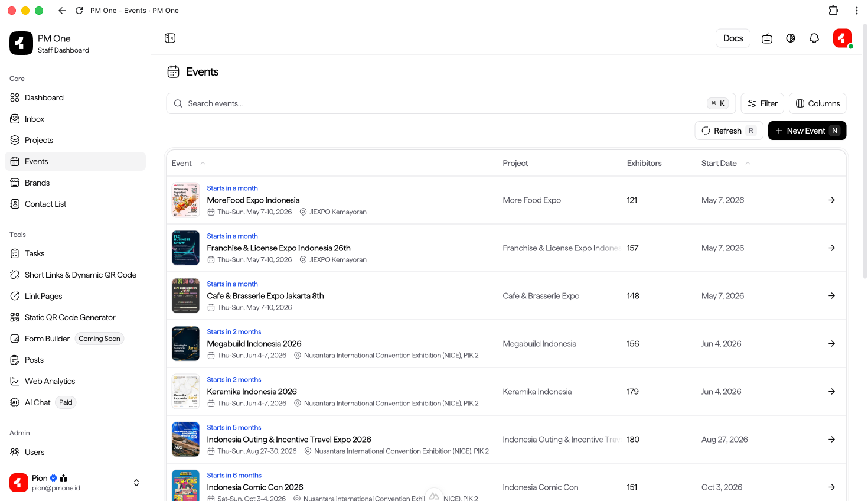Select the Projects icon in sidebar
The width and height of the screenshot is (868, 501).
tap(14, 140)
